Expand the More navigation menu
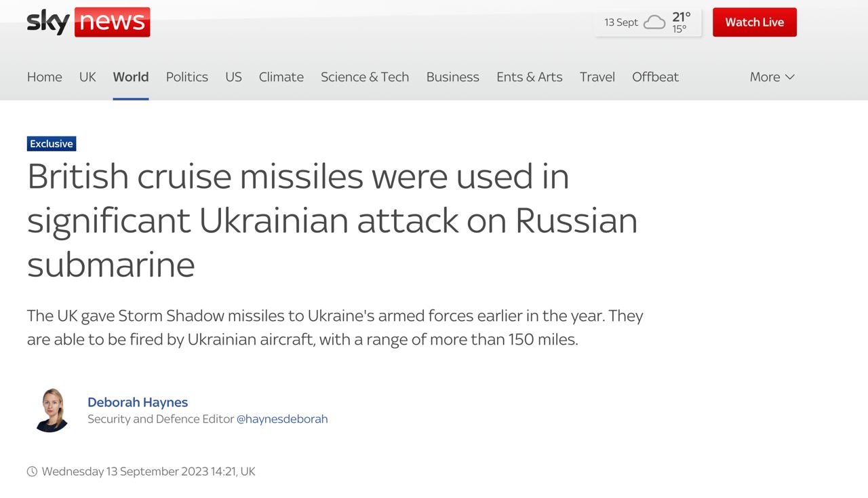This screenshot has height=498, width=868. click(x=772, y=77)
